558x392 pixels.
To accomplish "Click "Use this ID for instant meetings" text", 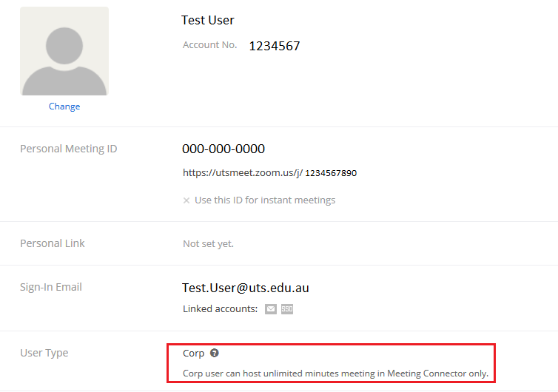I will click(x=265, y=200).
